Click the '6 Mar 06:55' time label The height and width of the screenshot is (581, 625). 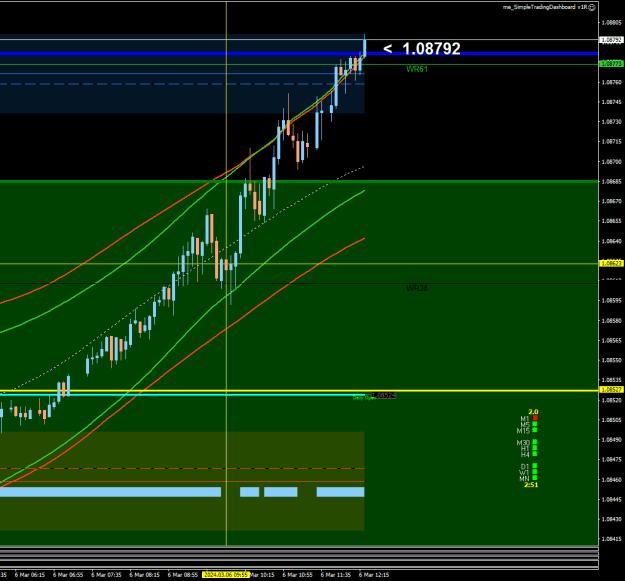[68, 575]
